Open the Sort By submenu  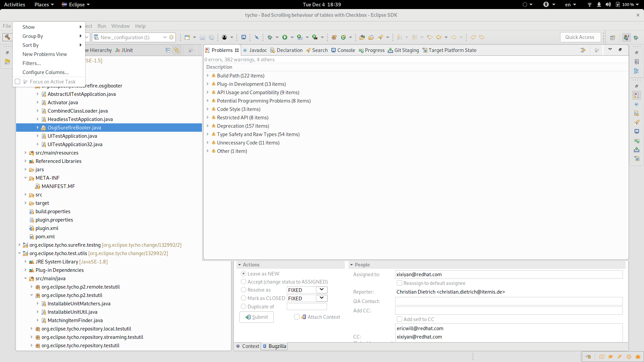pos(49,45)
